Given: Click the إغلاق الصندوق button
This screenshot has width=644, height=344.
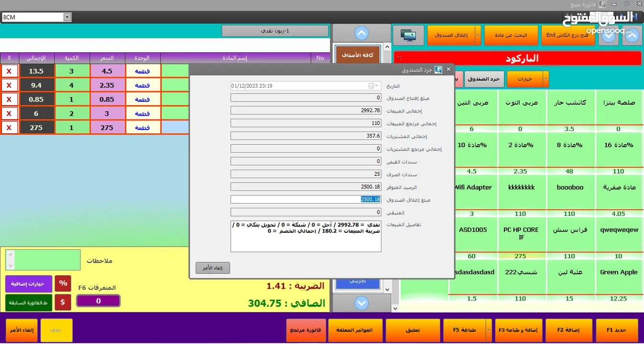Looking at the screenshot, I should [451, 35].
